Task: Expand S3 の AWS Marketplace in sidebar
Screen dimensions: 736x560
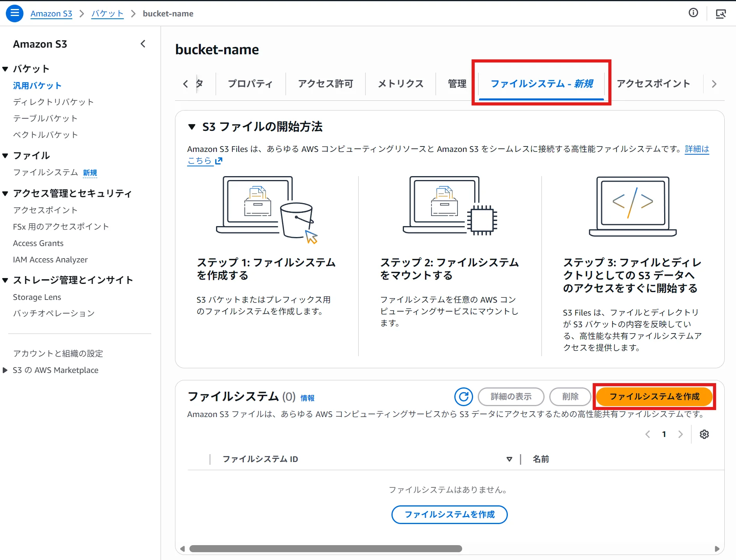Action: point(5,370)
